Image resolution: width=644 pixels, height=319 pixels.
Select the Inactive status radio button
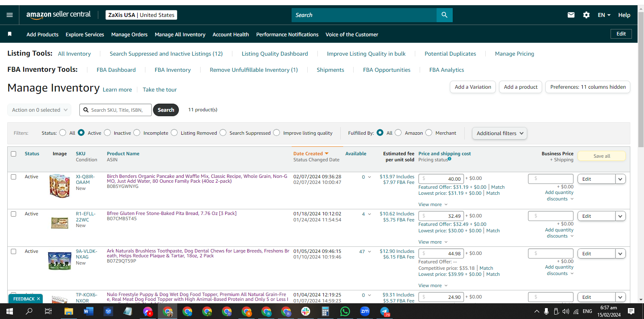coord(107,133)
